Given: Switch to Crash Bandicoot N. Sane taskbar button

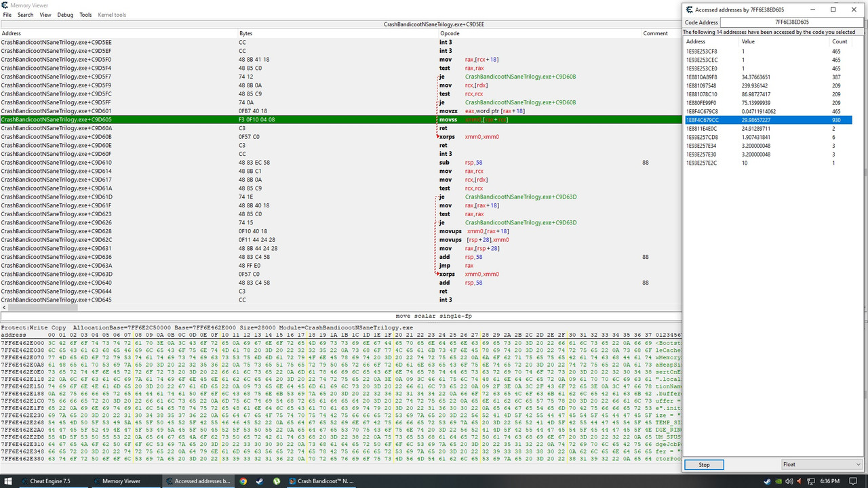Looking at the screenshot, I should [x=321, y=481].
